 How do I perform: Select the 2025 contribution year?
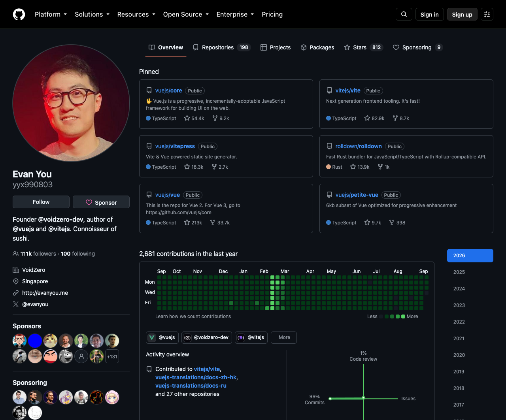[470, 272]
